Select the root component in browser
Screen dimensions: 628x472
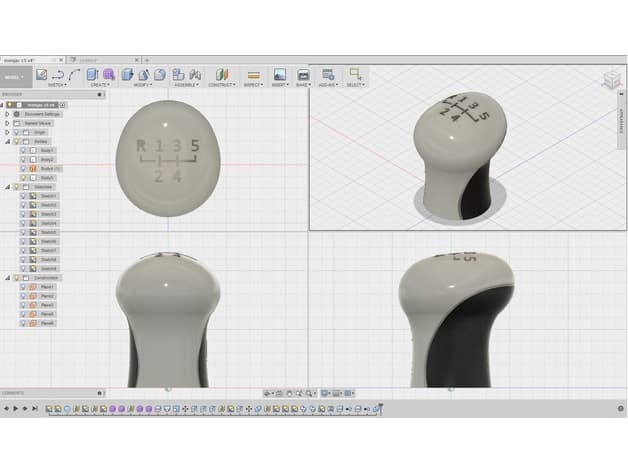(40, 105)
